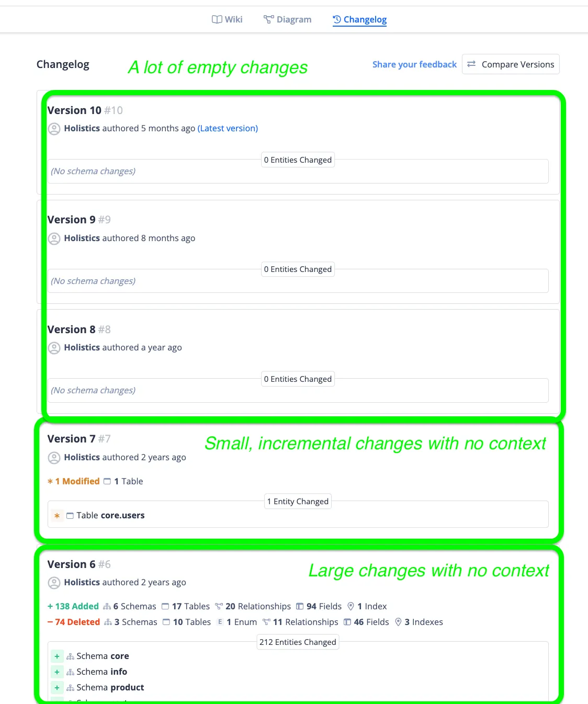Click the modified asterisk icon beside core.users
Image resolution: width=588 pixels, height=704 pixels.
pyautogui.click(x=57, y=516)
